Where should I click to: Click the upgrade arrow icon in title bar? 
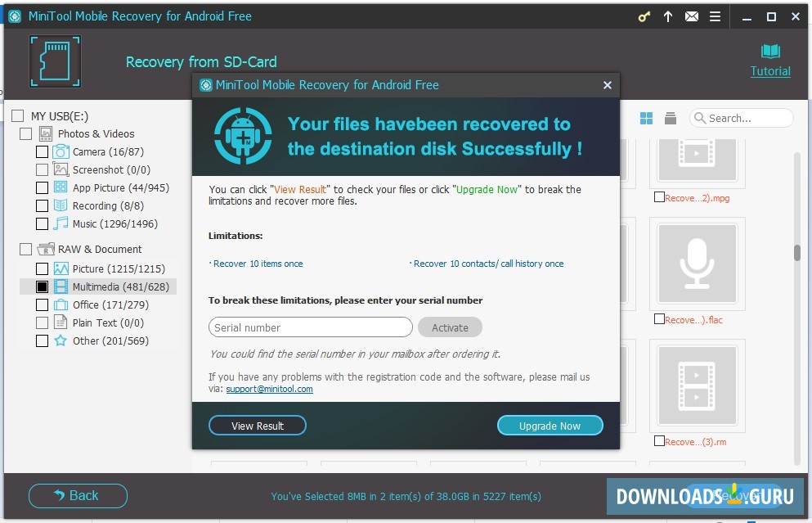tap(668, 16)
